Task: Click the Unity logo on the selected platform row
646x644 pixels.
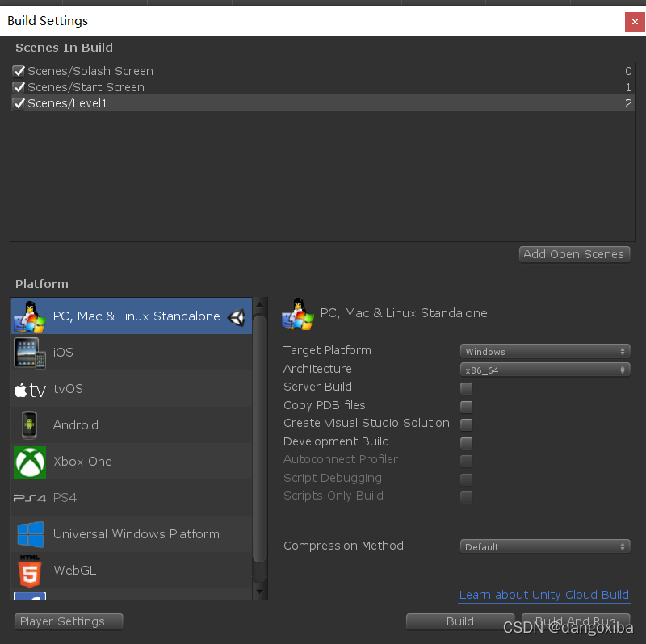Action: pyautogui.click(x=237, y=317)
